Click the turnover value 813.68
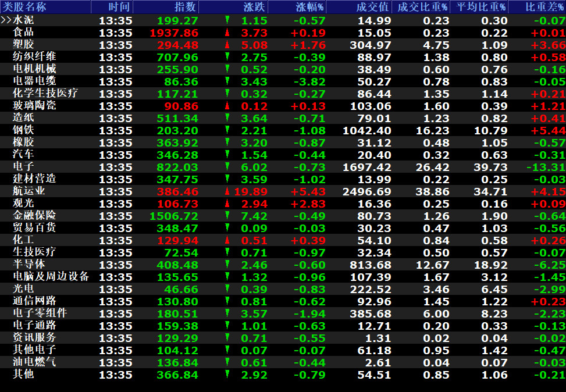Screen dimensions: 566x392 (x=371, y=265)
